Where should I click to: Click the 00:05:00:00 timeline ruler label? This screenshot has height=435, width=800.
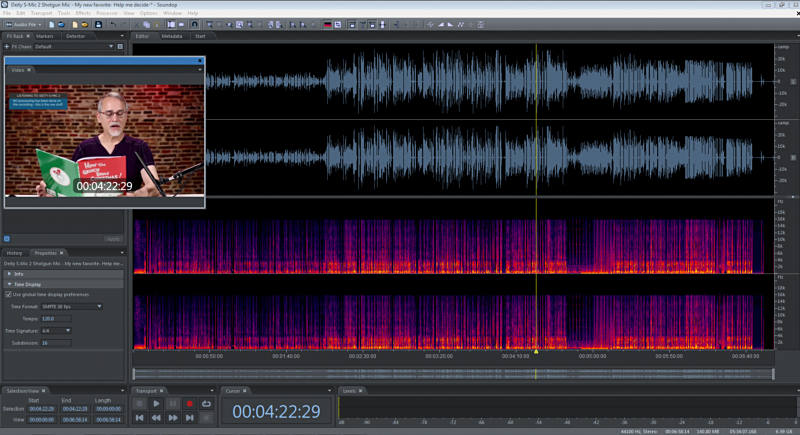592,356
